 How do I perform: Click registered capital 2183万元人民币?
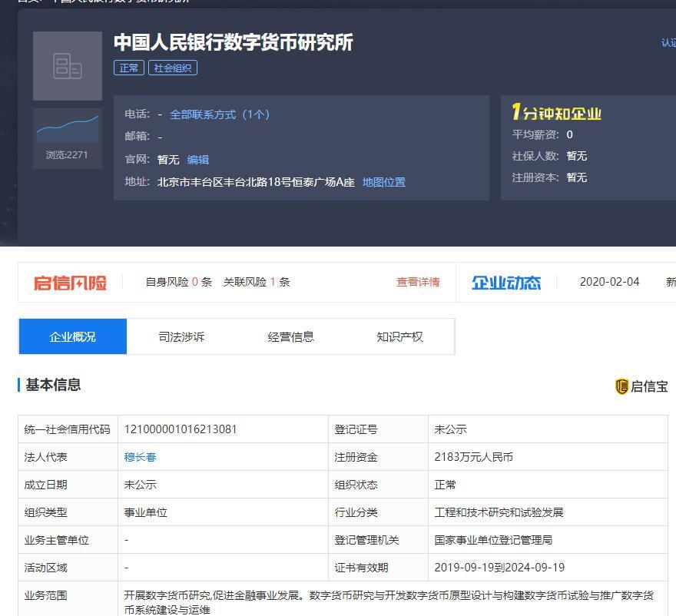point(473,457)
